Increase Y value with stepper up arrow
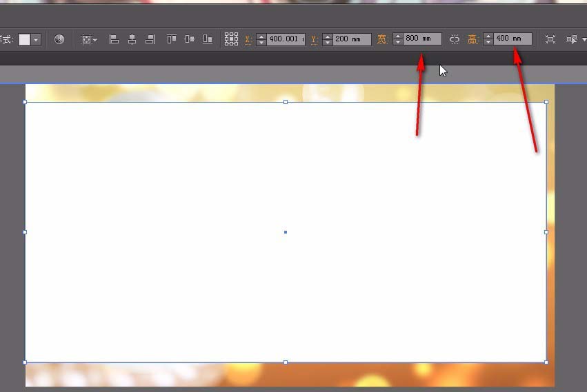The image size is (587, 392). pos(328,37)
